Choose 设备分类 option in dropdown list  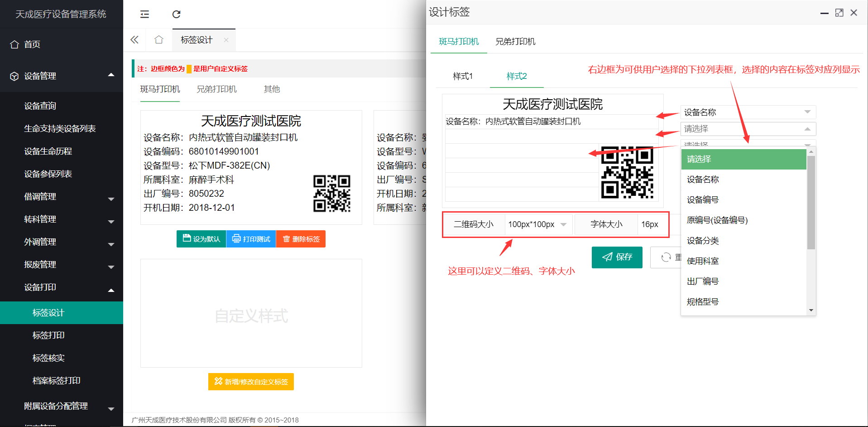click(x=743, y=241)
